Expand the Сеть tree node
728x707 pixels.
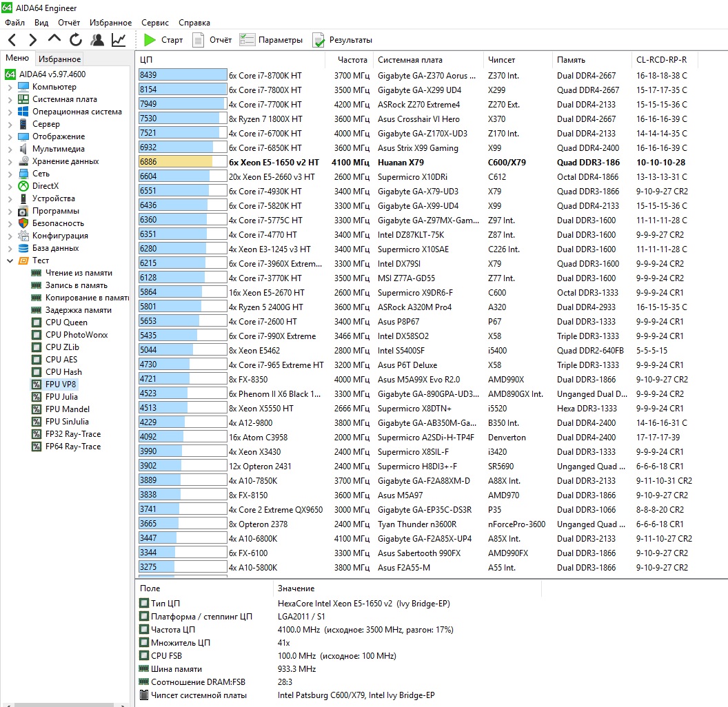coord(10,174)
